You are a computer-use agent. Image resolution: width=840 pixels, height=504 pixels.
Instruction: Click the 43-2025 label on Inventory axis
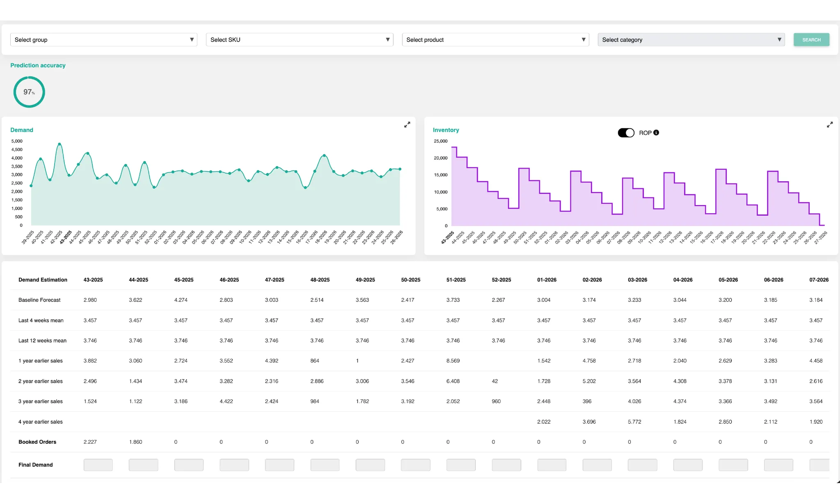[447, 237]
